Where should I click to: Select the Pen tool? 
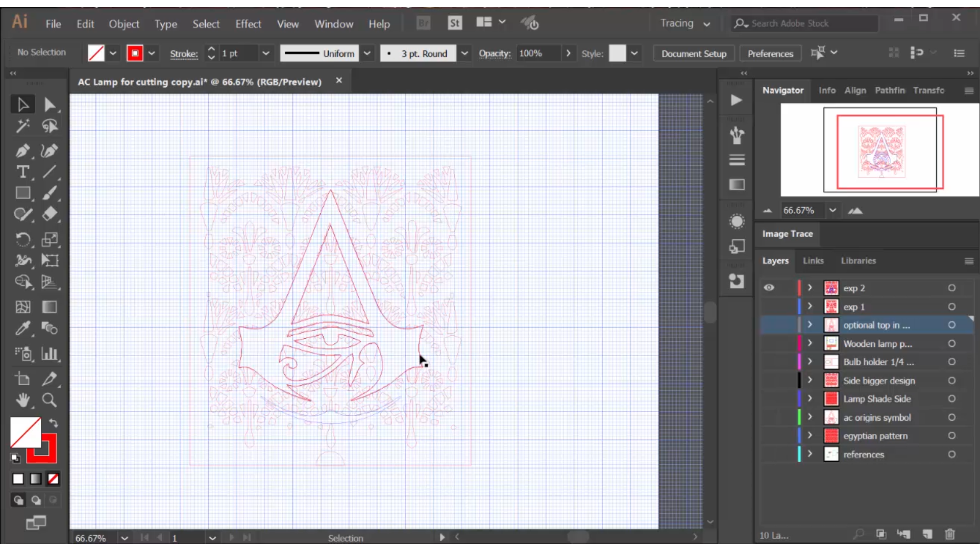click(22, 151)
